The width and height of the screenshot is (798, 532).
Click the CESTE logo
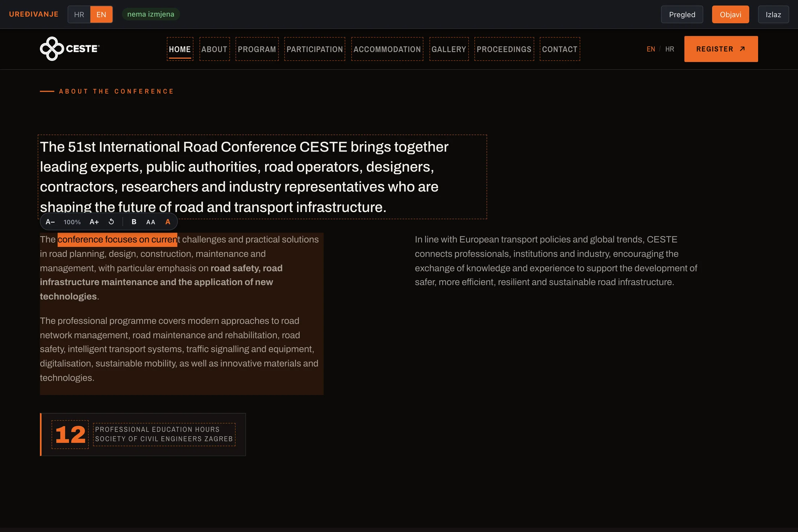(x=70, y=49)
